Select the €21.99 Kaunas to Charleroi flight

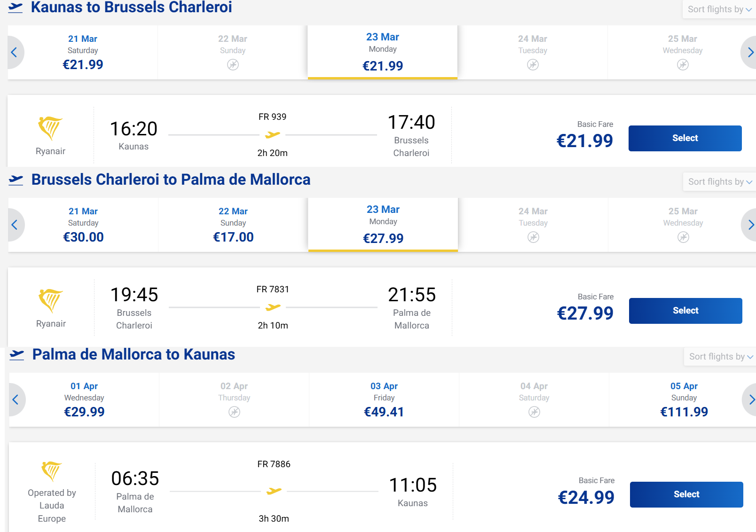685,138
